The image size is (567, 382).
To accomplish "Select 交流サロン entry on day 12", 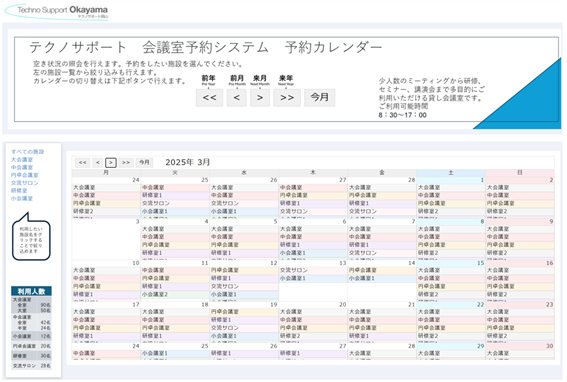I will click(244, 286).
